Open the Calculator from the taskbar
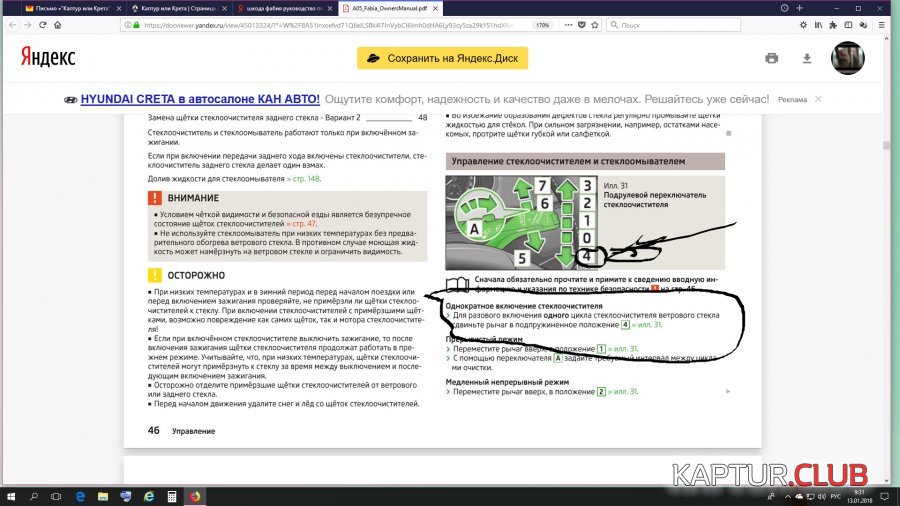 [x=171, y=496]
